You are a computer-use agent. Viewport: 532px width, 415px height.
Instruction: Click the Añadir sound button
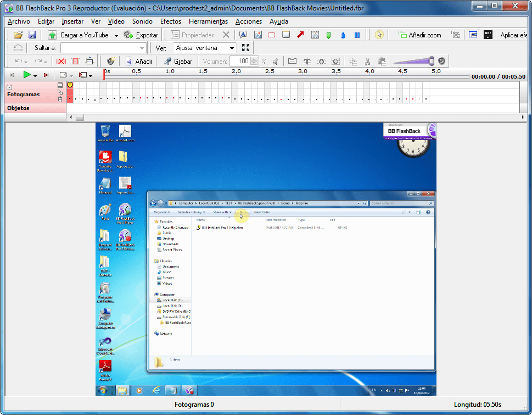(x=139, y=62)
